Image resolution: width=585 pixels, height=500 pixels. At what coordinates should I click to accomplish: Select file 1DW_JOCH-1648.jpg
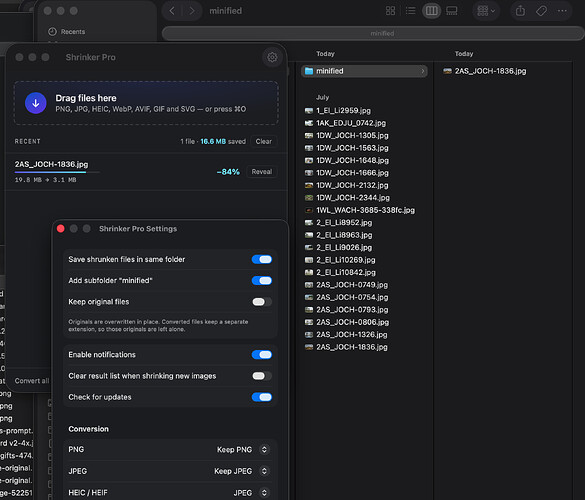tap(352, 160)
